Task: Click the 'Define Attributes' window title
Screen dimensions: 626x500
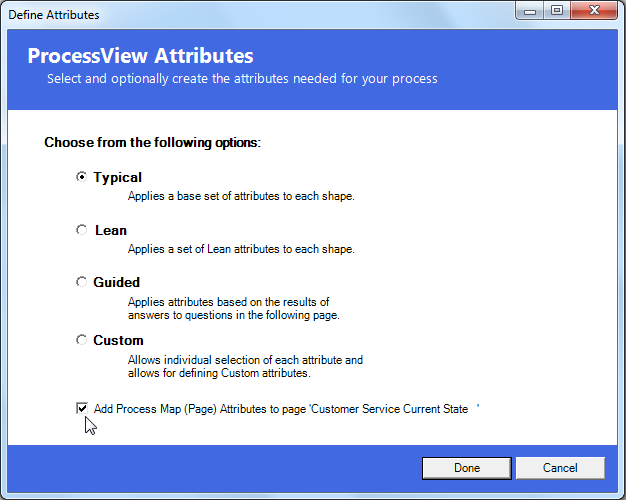Action: pos(54,15)
